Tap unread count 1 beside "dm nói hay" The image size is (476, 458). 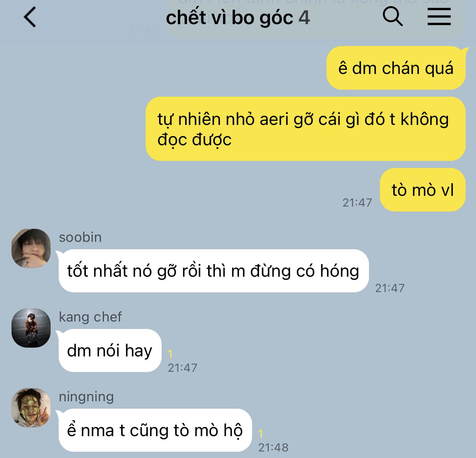(x=170, y=354)
